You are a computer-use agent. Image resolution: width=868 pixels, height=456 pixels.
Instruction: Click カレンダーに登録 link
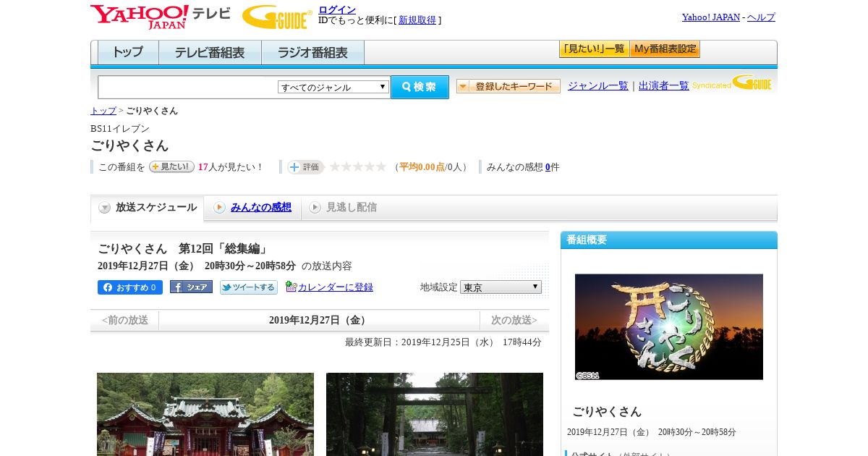[336, 287]
